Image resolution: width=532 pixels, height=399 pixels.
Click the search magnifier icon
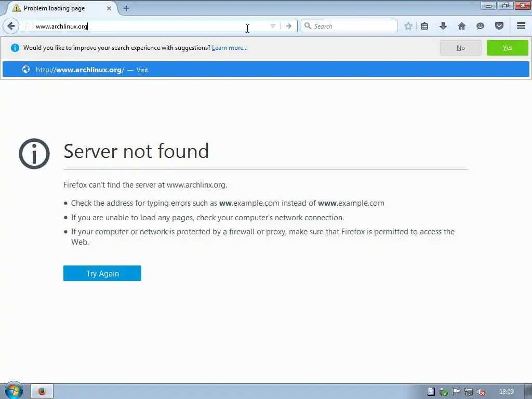point(308,26)
